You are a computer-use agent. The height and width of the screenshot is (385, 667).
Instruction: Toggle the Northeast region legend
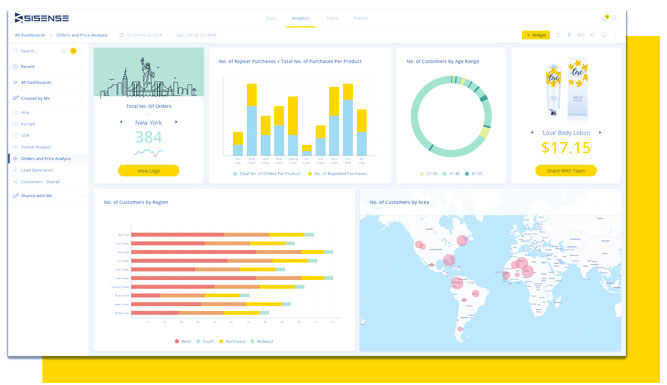(x=232, y=341)
